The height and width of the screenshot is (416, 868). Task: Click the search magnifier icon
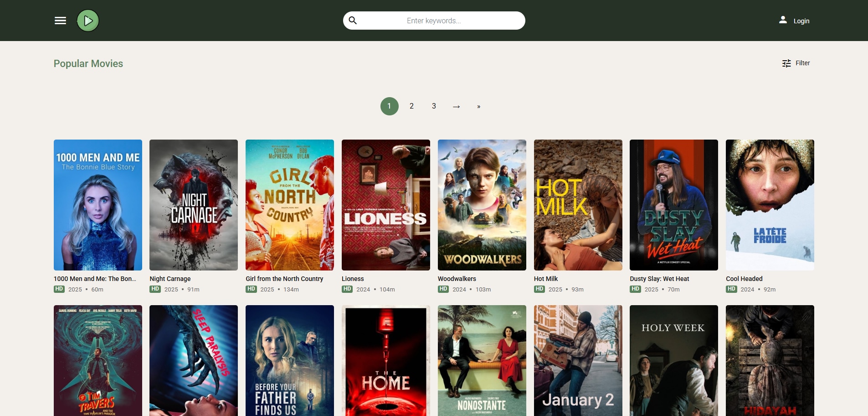353,21
